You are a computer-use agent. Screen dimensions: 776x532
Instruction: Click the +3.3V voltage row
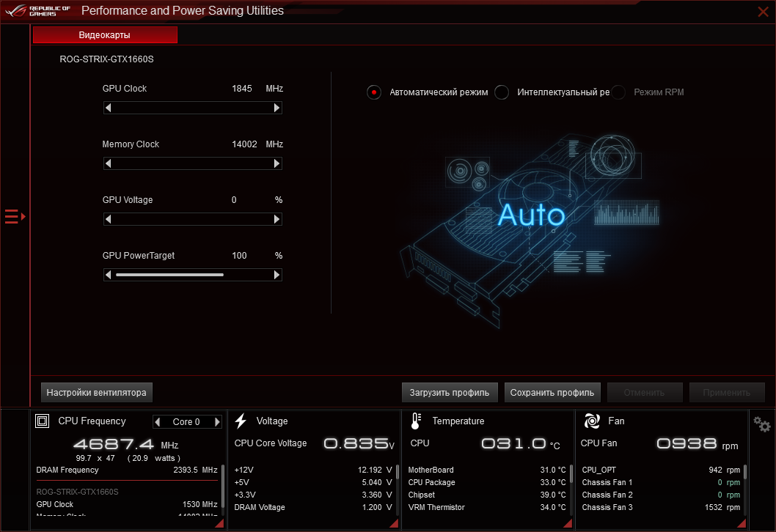tap(313, 495)
